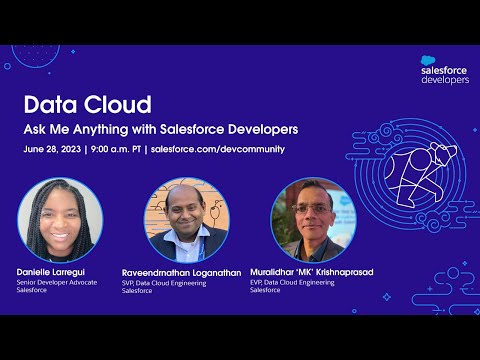
Task: Click Danielle Larregui's circular photo
Action: click(x=60, y=220)
